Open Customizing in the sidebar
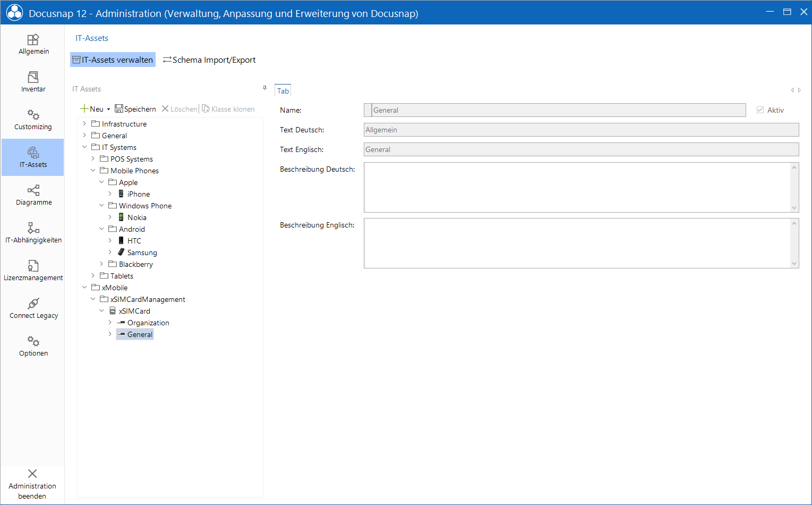This screenshot has height=505, width=812. (33, 120)
